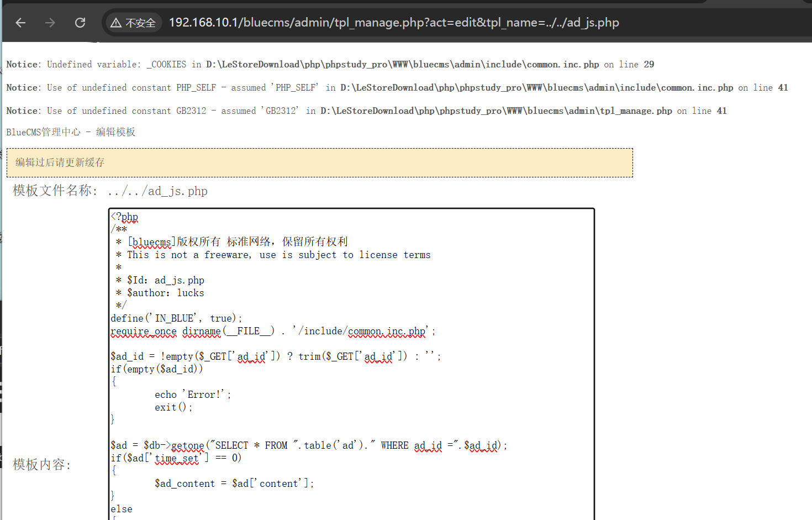Click the browser back arrow
The height and width of the screenshot is (520, 812).
point(20,23)
